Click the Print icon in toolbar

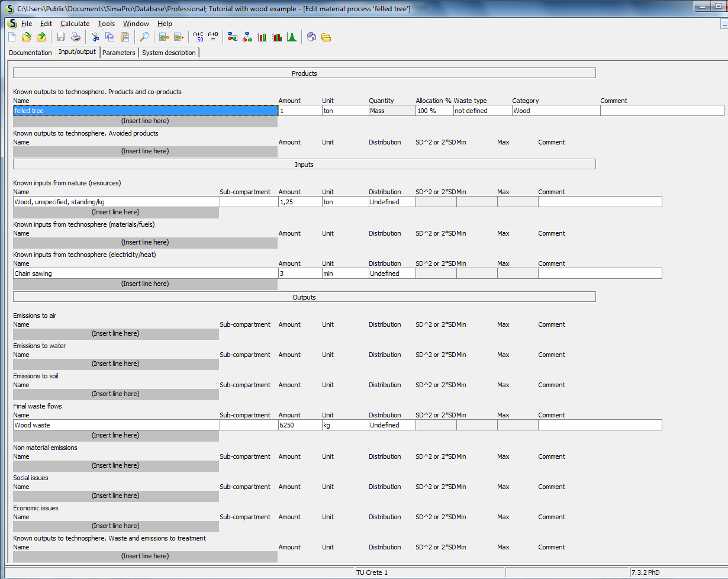click(76, 37)
